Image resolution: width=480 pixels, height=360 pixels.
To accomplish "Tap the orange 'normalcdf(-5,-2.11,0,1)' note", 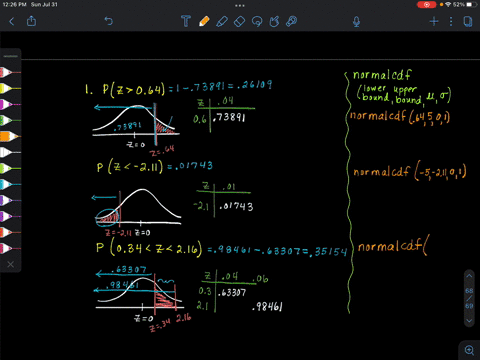I will click(x=410, y=172).
